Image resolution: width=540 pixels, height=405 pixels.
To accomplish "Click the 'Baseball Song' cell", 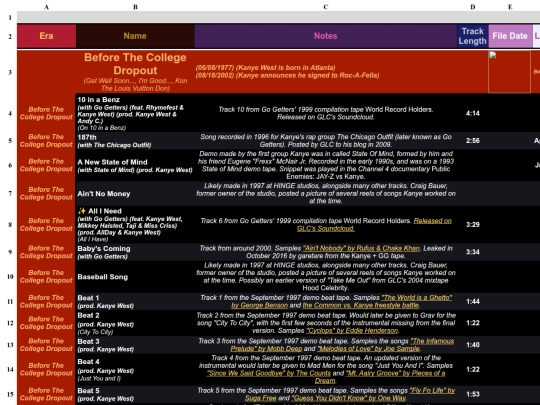I will (x=135, y=277).
